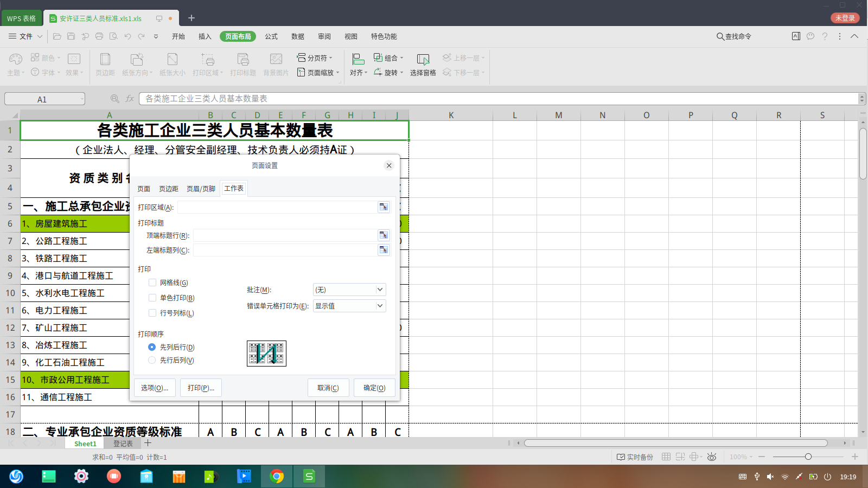
Task: Collapse the ribbon with the chevron
Action: (x=854, y=36)
